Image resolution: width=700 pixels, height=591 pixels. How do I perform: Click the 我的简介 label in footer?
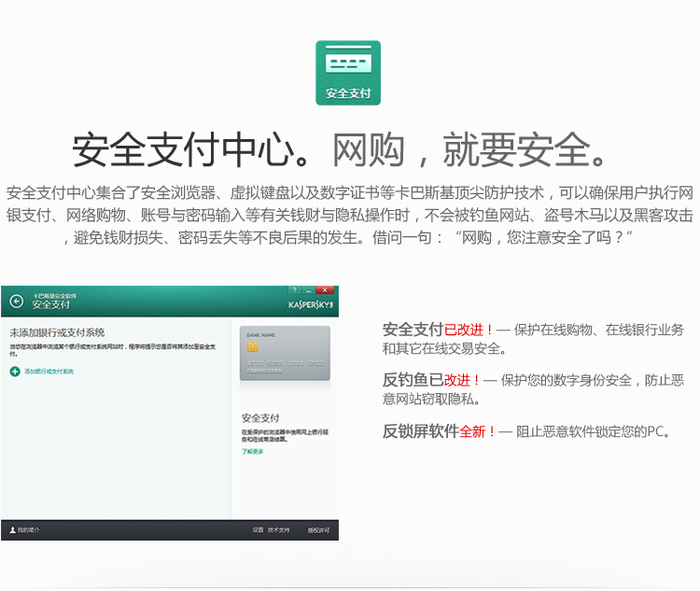point(29,529)
